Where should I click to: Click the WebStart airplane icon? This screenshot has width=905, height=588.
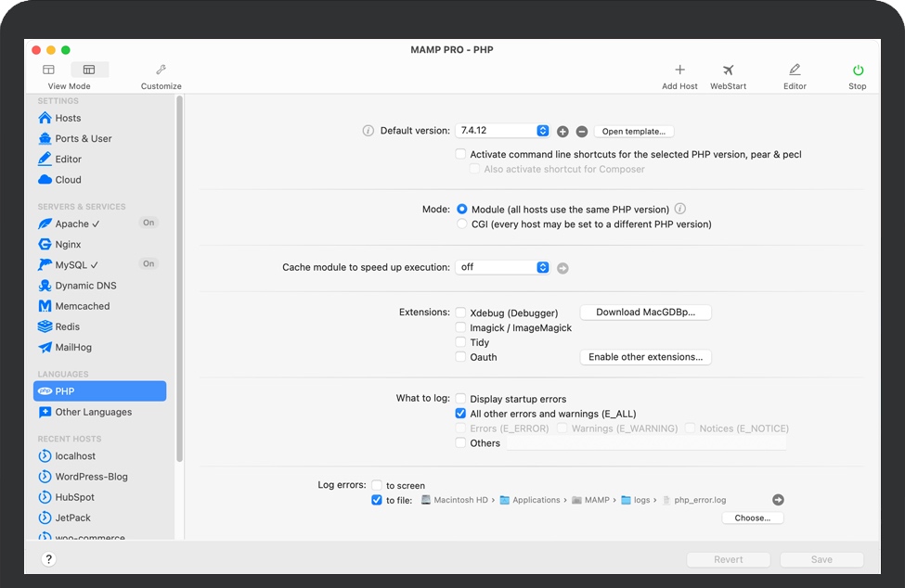pos(729,70)
